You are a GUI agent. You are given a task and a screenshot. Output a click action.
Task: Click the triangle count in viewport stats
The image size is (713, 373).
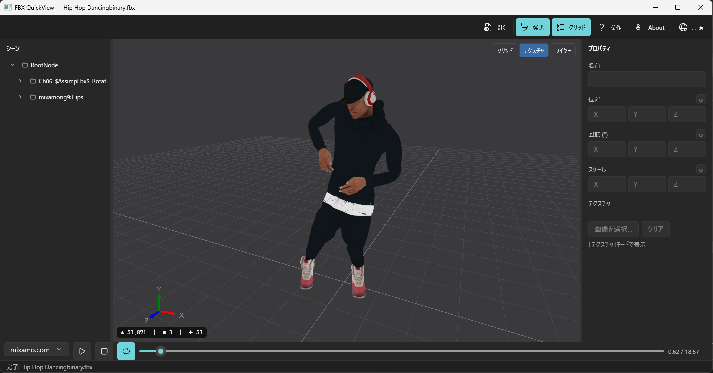(133, 333)
